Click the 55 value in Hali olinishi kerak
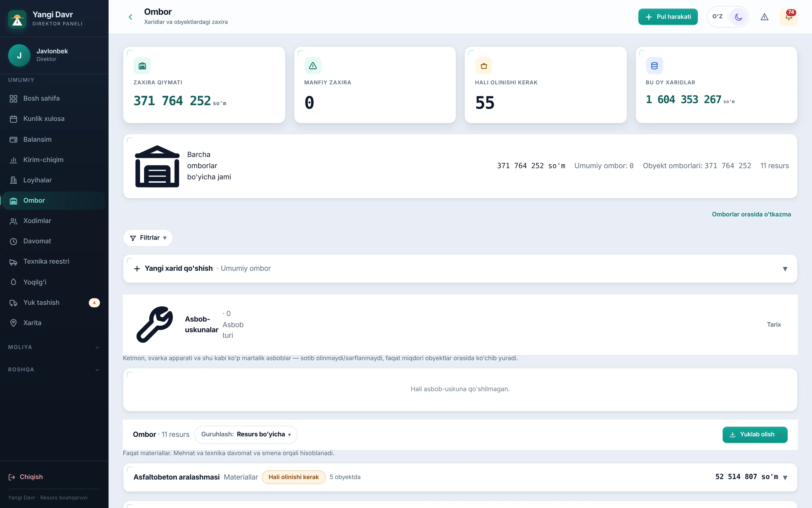The image size is (812, 508). (485, 102)
